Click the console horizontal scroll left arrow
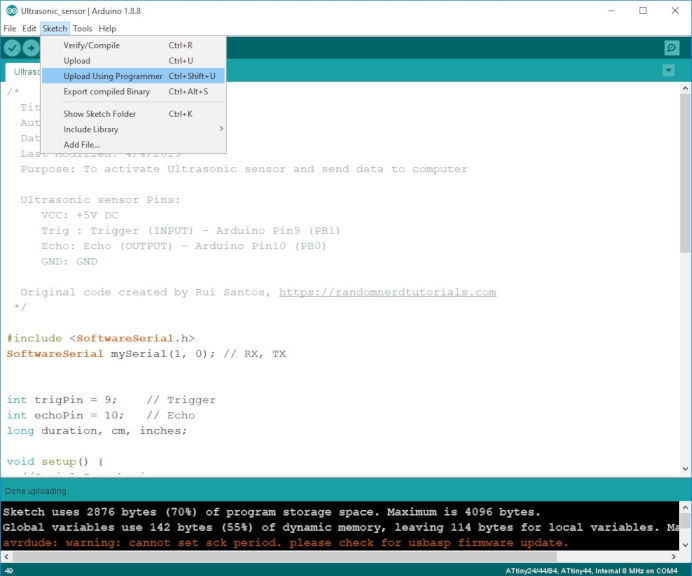The image size is (692, 576). pyautogui.click(x=6, y=556)
